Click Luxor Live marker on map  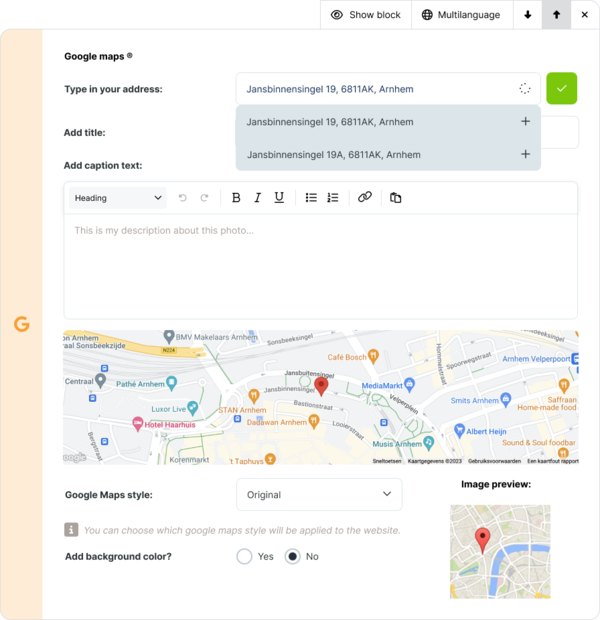[x=193, y=408]
